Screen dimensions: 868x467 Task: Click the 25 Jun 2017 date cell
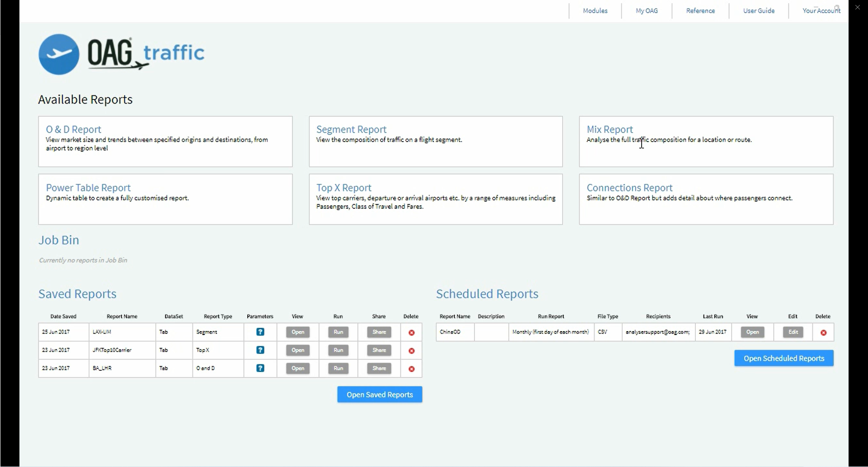coord(63,332)
